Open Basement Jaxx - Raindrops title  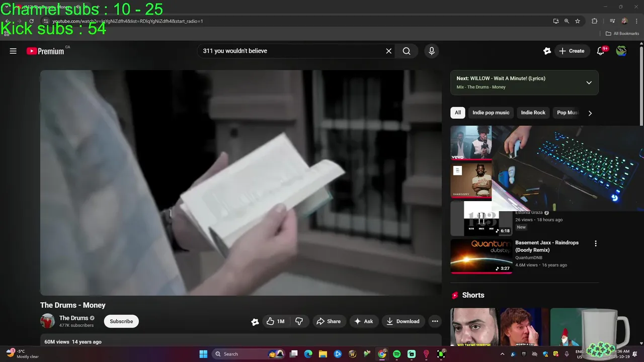click(x=547, y=246)
